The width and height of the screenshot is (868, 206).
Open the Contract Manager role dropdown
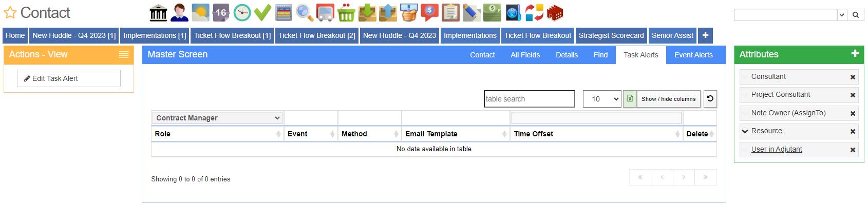[x=218, y=118]
